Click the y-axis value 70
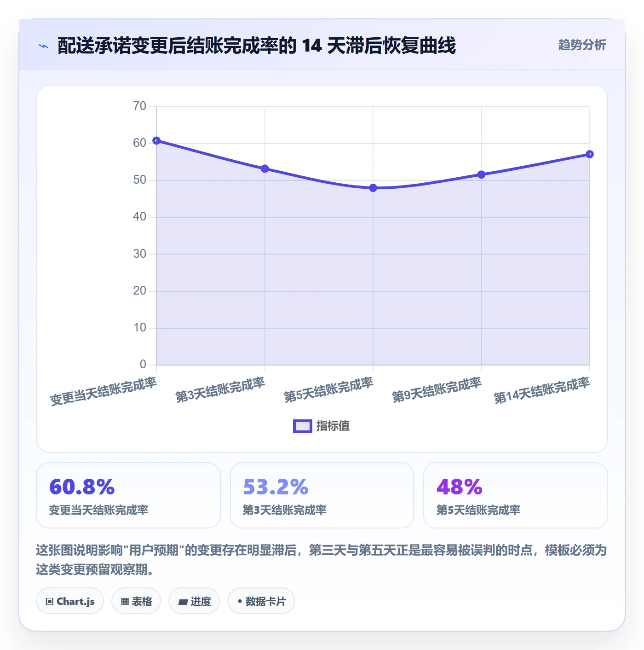This screenshot has width=644, height=650. 139,106
